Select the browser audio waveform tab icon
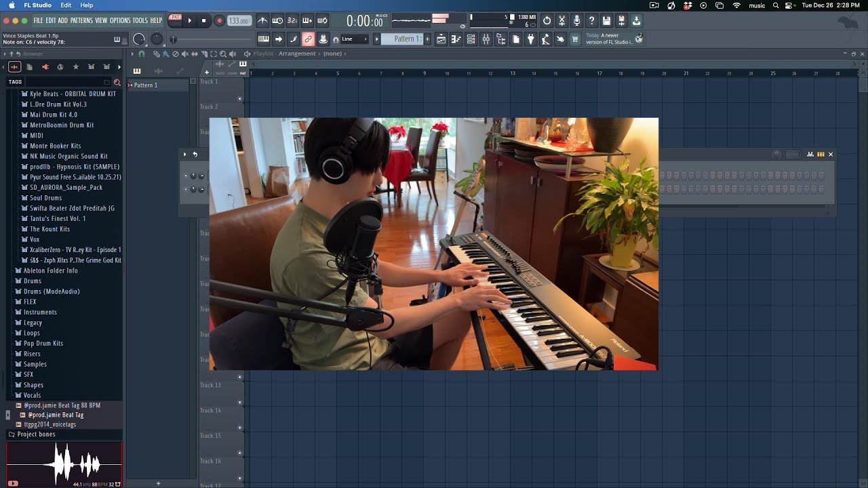 point(14,66)
